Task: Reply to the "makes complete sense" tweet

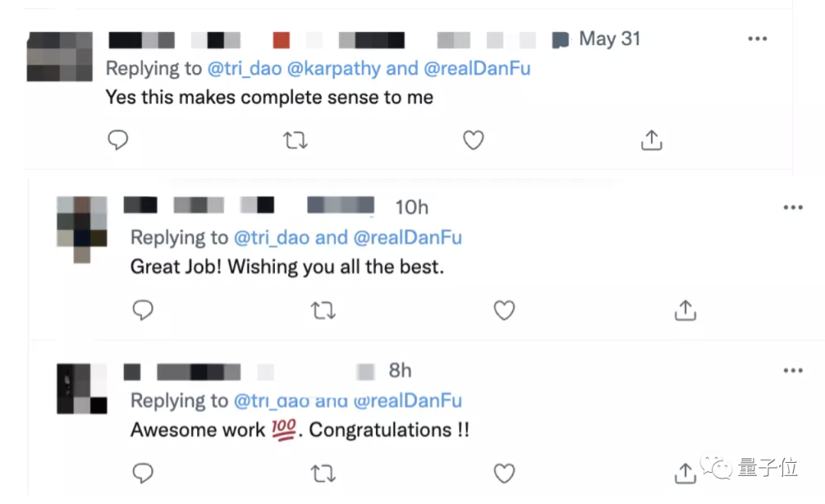Action: tap(118, 140)
